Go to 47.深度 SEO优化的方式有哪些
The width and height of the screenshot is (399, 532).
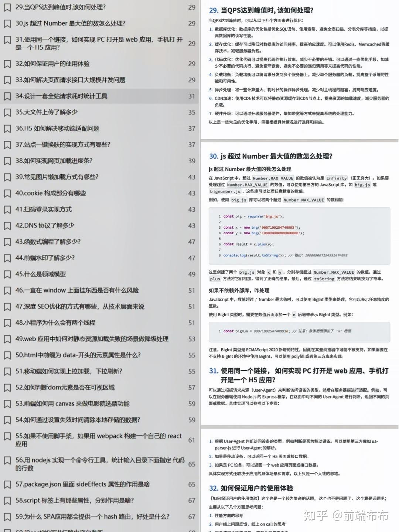[x=99, y=307]
